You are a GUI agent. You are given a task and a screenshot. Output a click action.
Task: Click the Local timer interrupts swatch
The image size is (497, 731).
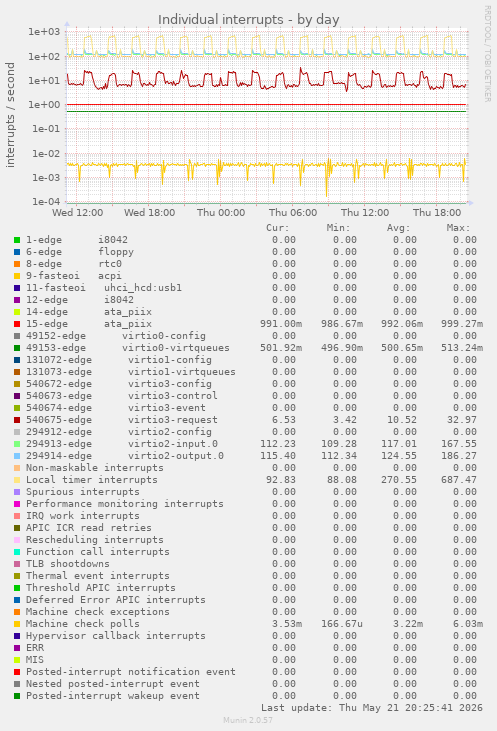pyautogui.click(x=17, y=480)
